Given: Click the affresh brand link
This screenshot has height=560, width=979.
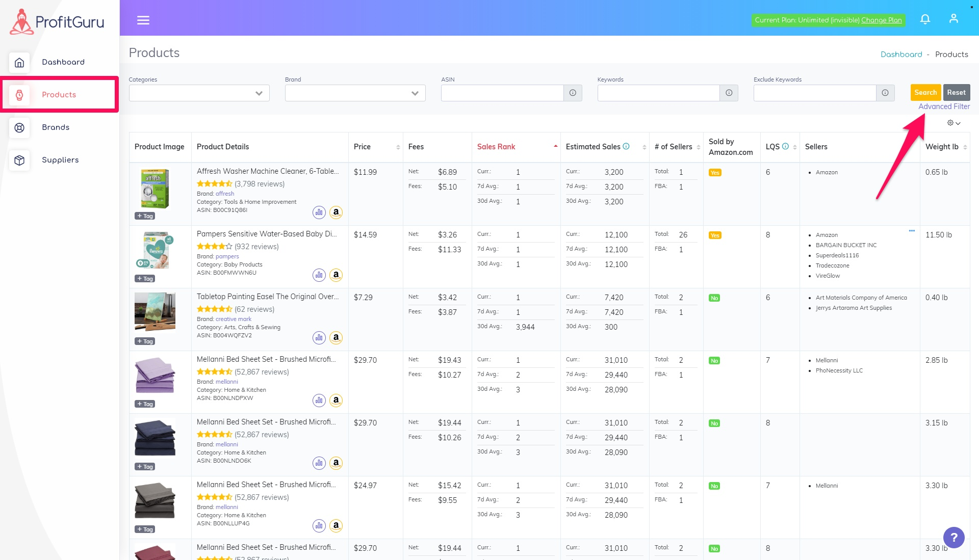Looking at the screenshot, I should click(x=225, y=194).
